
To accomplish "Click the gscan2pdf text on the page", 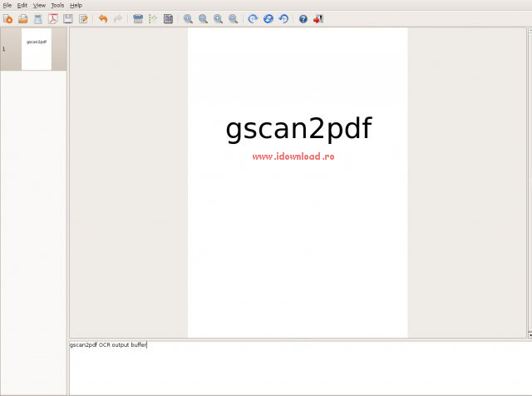I will (x=299, y=128).
